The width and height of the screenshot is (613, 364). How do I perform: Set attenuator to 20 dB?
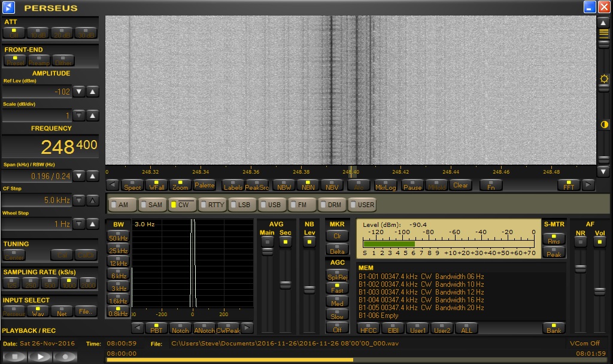[x=62, y=33]
